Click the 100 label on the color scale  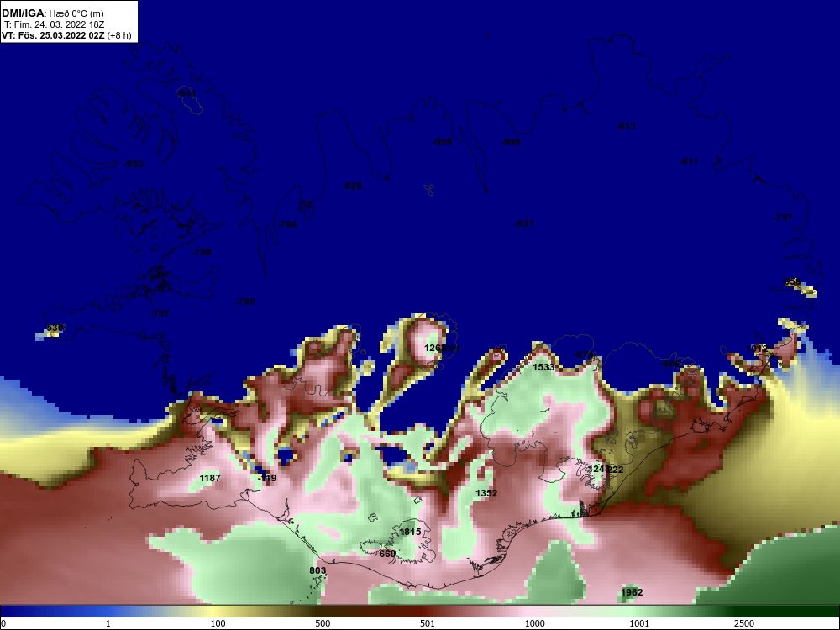click(218, 623)
